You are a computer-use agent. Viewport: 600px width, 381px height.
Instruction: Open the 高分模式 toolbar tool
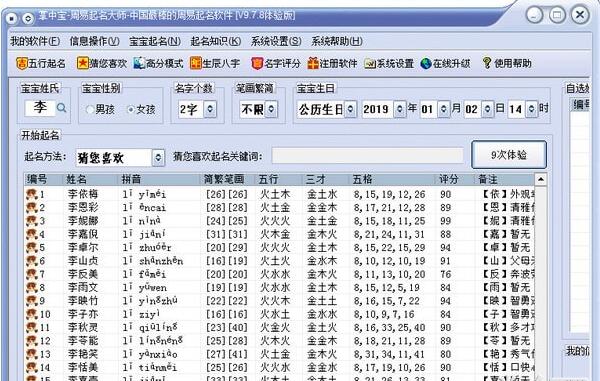click(158, 63)
